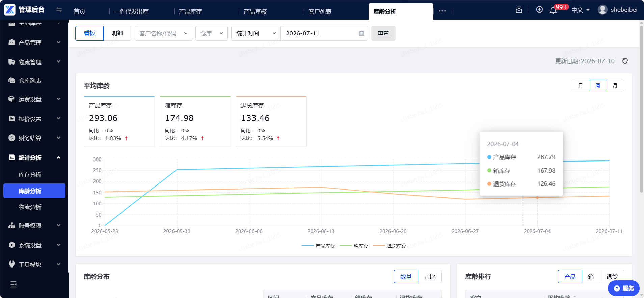Toggle the 退货库存 legend series

390,246
